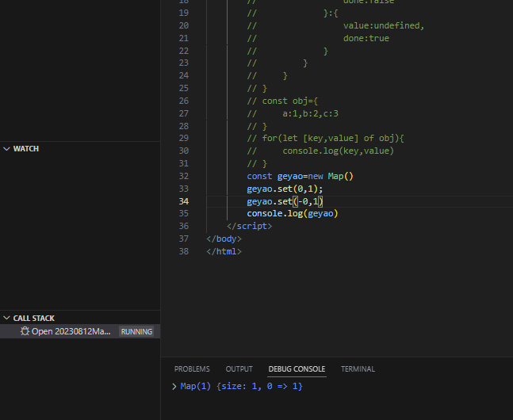
Task: Click the closing '</html>' tag
Action: tap(224, 251)
